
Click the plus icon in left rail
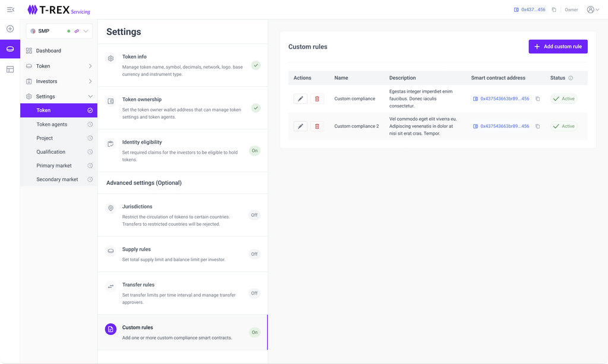10,29
